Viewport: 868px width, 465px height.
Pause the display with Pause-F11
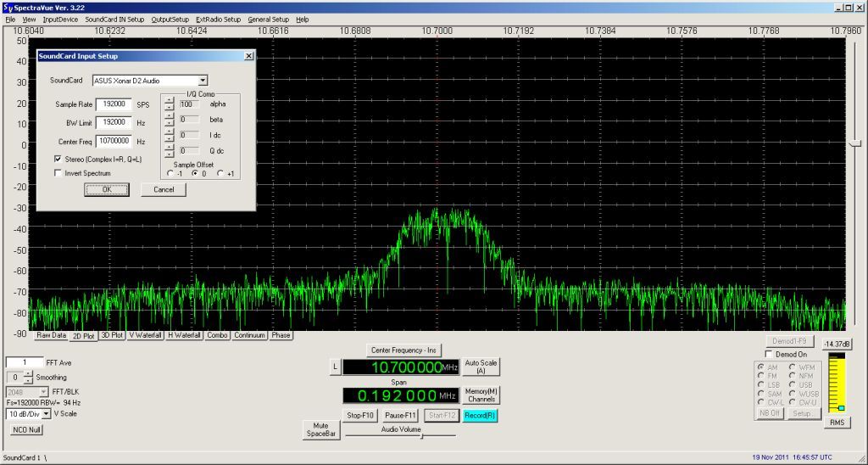(400, 415)
